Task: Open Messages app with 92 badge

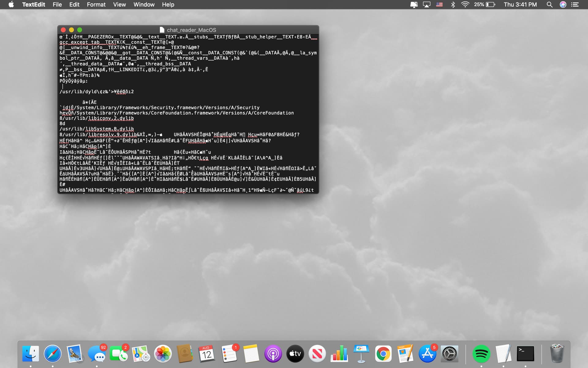Action: pos(97,354)
